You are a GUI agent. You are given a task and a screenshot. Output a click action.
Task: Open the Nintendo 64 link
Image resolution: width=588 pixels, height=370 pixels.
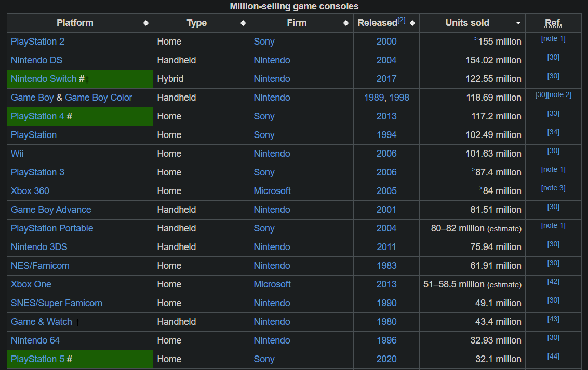[x=35, y=341]
